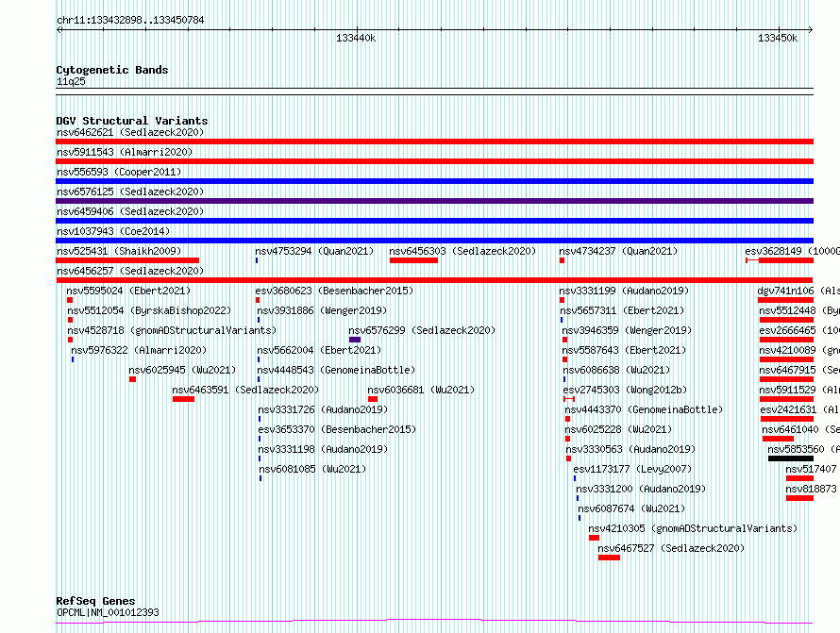Click red bar under nsv525431 (Shaikh2009)

(127, 260)
